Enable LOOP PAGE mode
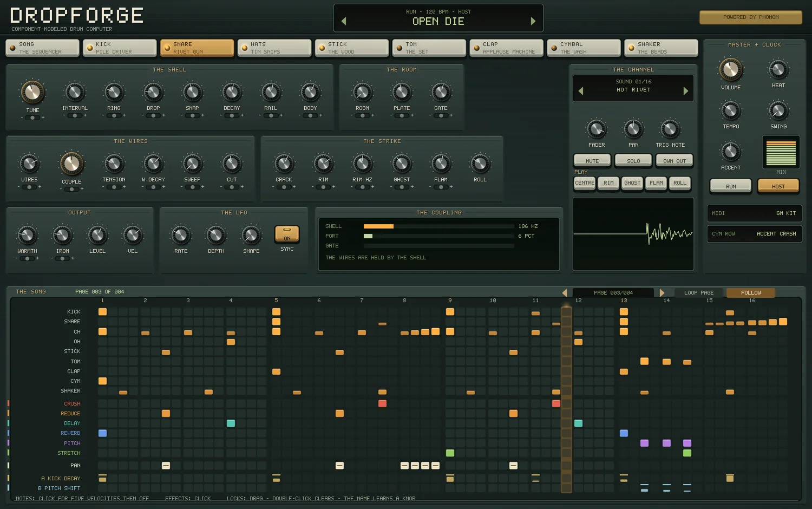 click(699, 293)
